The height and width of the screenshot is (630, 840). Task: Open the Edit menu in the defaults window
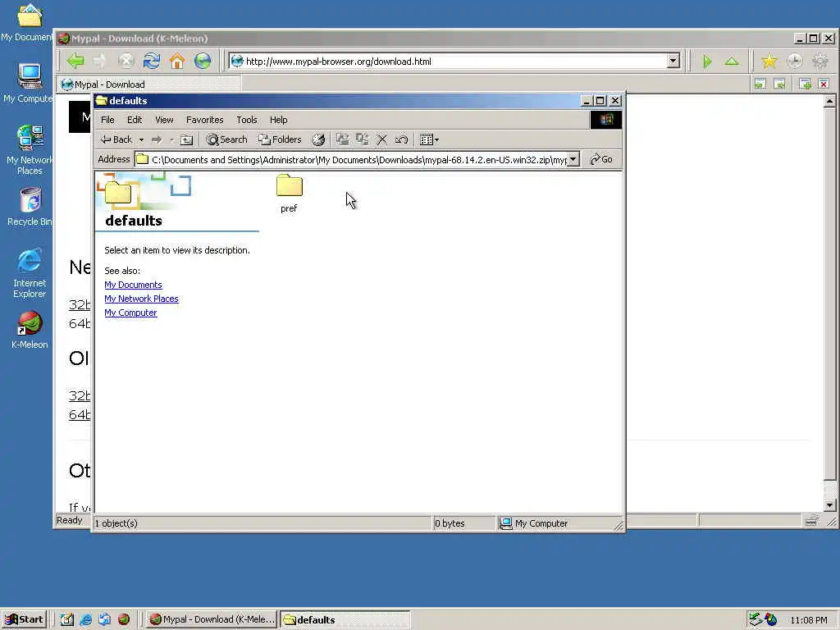135,120
